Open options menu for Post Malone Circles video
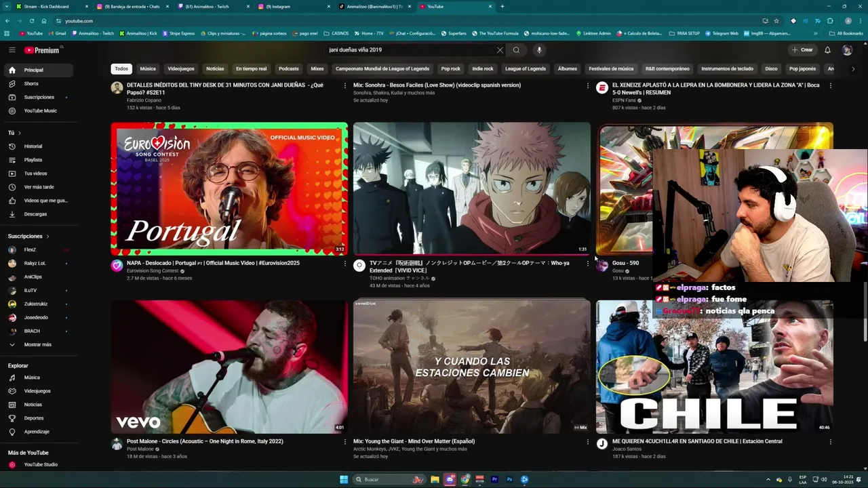 (x=344, y=442)
